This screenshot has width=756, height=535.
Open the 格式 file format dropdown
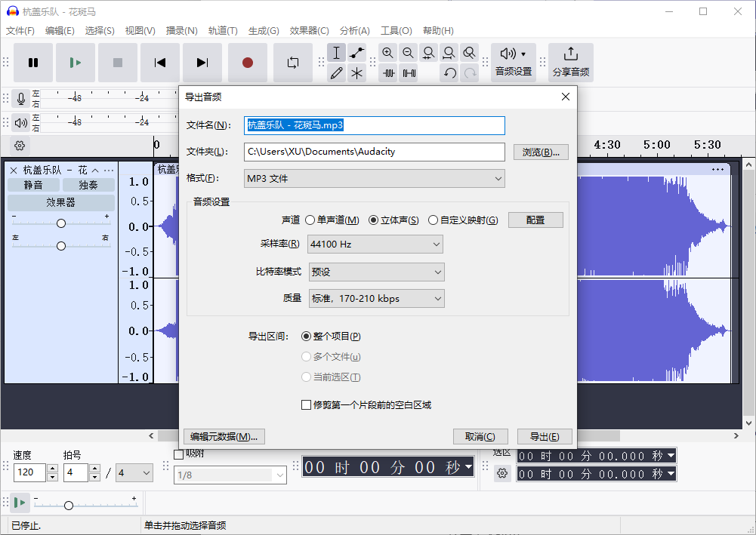pyautogui.click(x=374, y=178)
